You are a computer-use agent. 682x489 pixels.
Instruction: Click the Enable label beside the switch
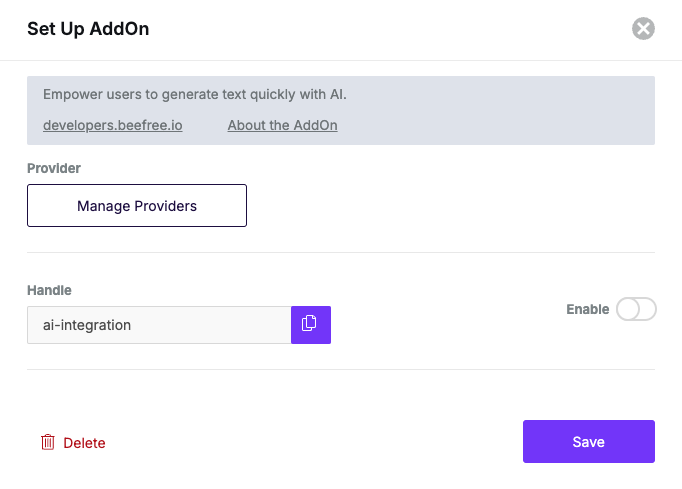pos(587,309)
